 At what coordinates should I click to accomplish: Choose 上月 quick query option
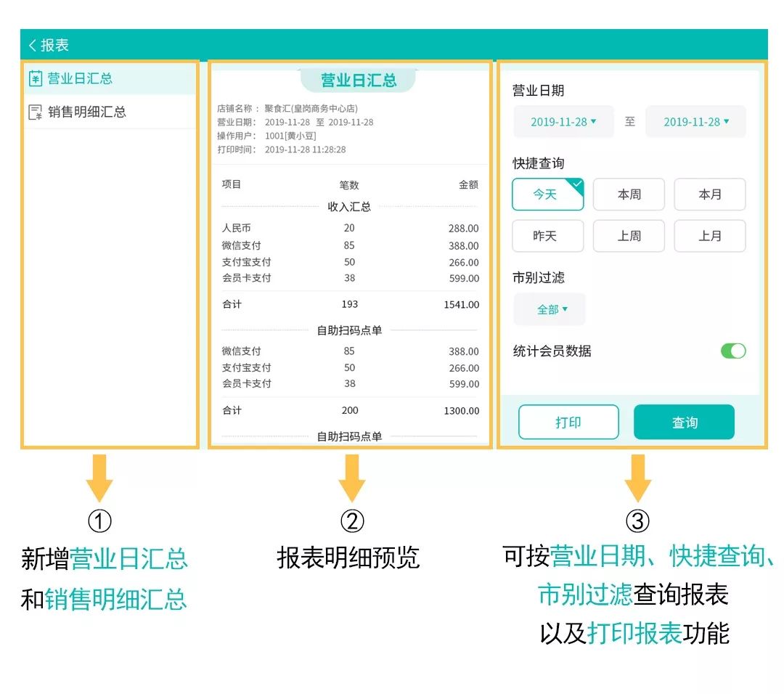click(x=709, y=236)
